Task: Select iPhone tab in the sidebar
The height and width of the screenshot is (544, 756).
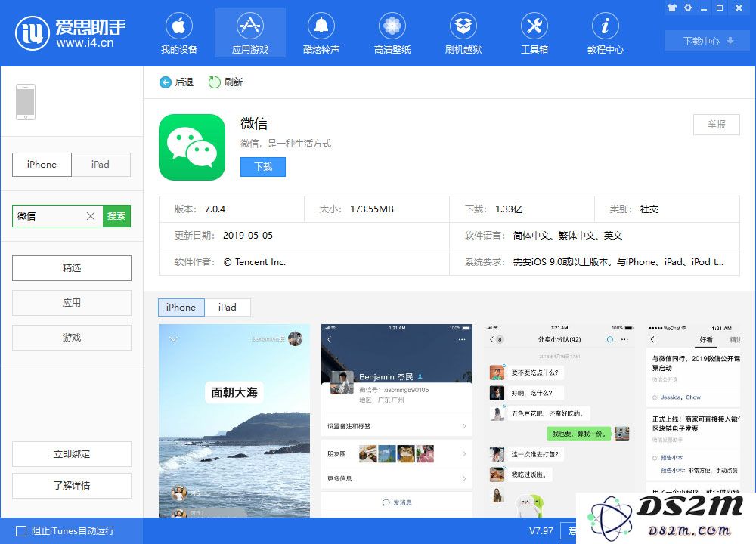Action: 42,164
